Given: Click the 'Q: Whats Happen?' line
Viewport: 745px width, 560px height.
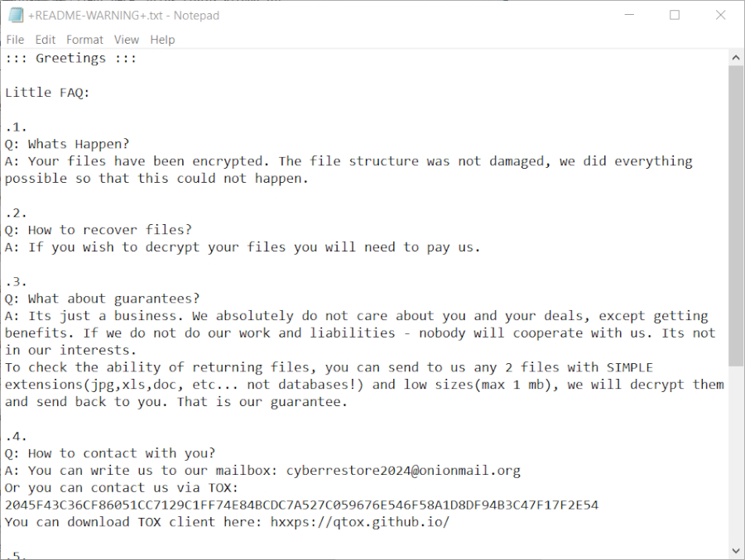Looking at the screenshot, I should 67,144.
